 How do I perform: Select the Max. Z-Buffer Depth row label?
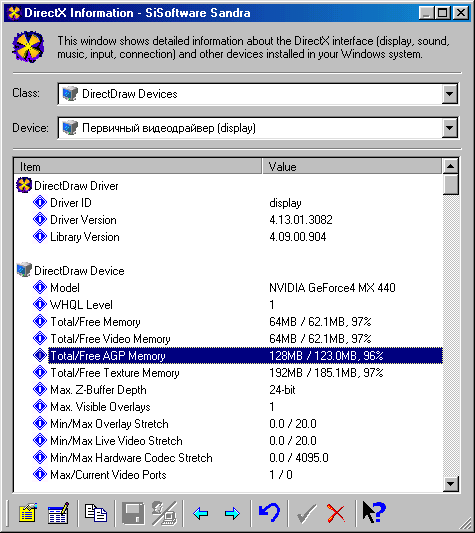pyautogui.click(x=98, y=390)
